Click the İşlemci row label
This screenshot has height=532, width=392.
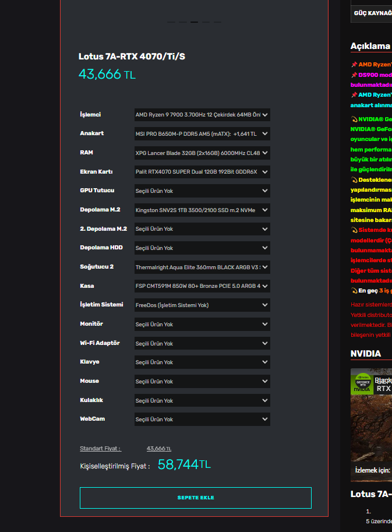[90, 115]
